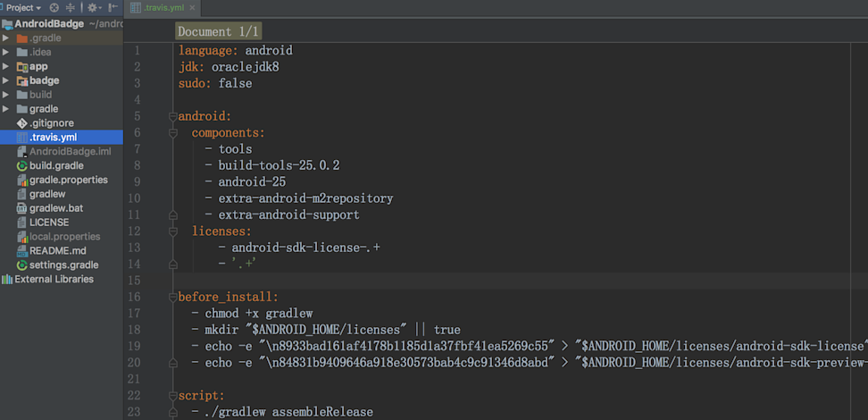868x420 pixels.
Task: Click the .travis.yml tab file icon
Action: tap(135, 8)
